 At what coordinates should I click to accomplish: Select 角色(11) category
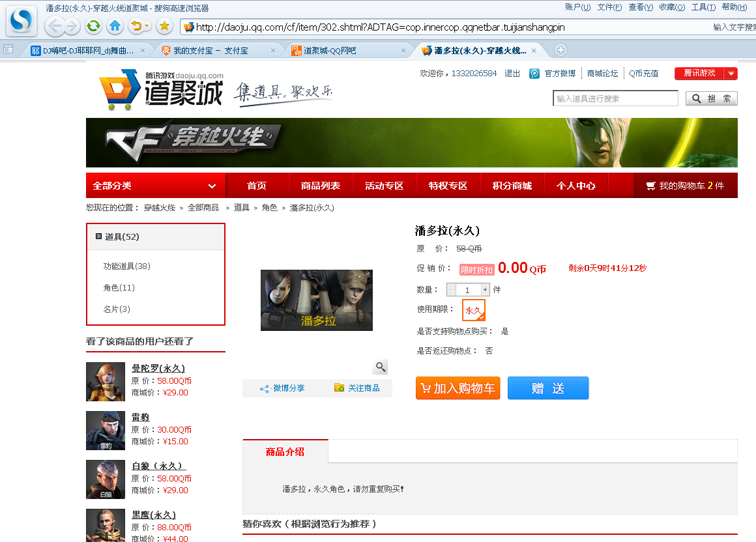pyautogui.click(x=119, y=288)
